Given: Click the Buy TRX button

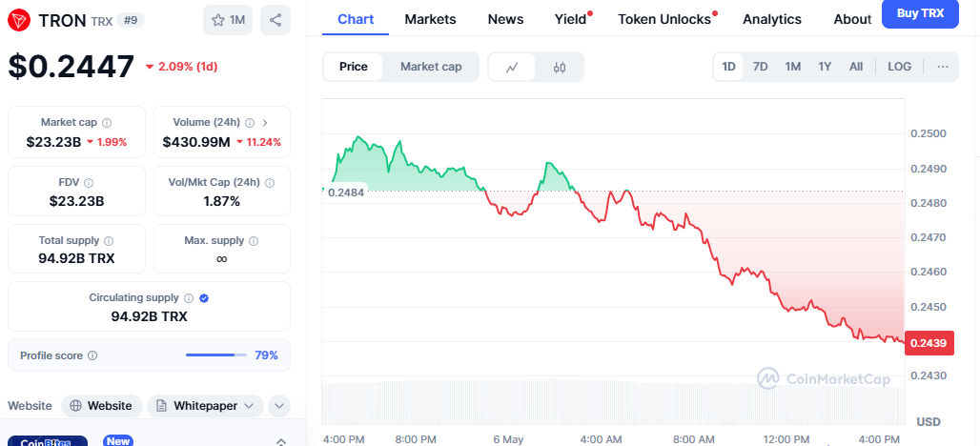Looking at the screenshot, I should [x=919, y=14].
